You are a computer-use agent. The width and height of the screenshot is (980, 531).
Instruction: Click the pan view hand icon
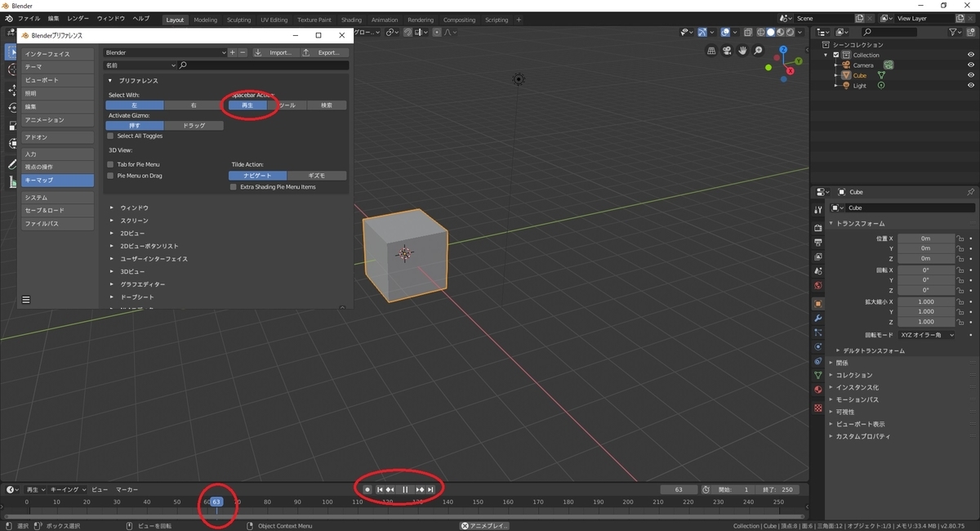coord(742,51)
